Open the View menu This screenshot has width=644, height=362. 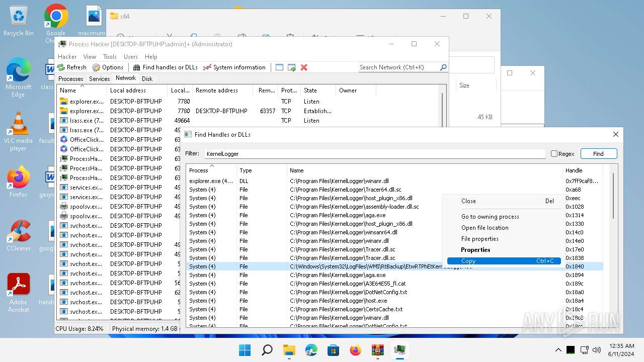(x=90, y=57)
